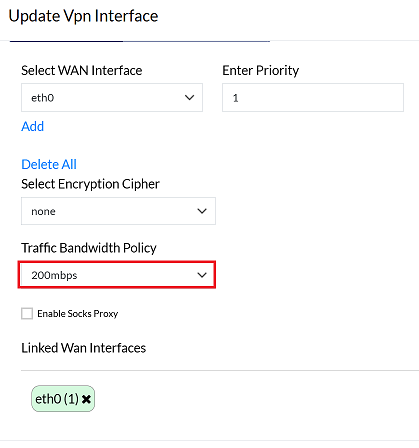The image size is (419, 448).
Task: Click the chevron arrow in WAN Interface selector
Action: pos(189,98)
